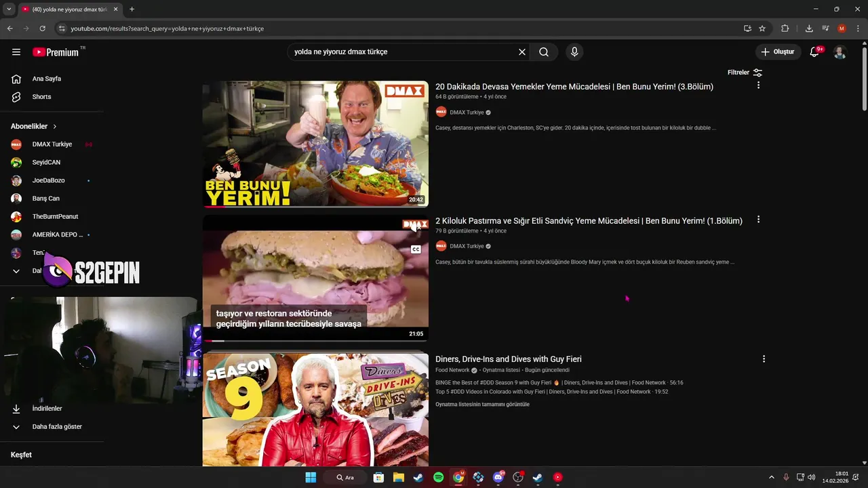Open Spotify from the taskbar
This screenshot has width=868, height=488.
[438, 477]
